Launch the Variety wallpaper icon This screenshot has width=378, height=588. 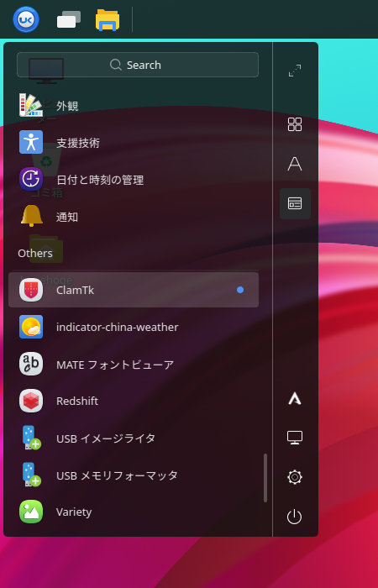[31, 512]
